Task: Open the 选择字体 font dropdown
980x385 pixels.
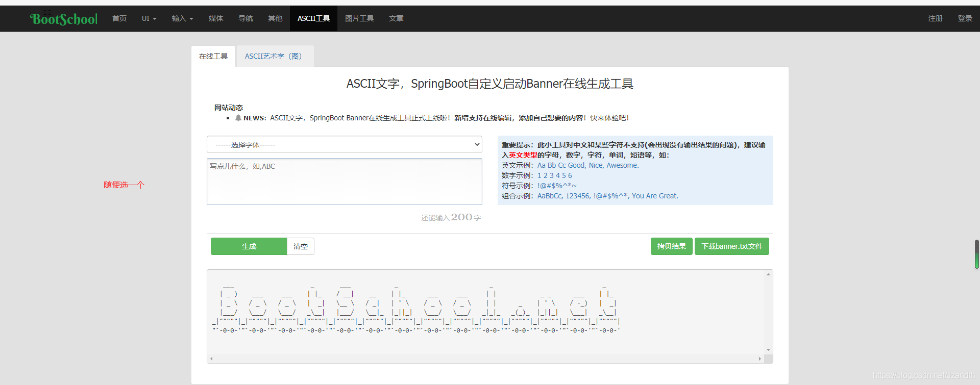Action: click(345, 144)
